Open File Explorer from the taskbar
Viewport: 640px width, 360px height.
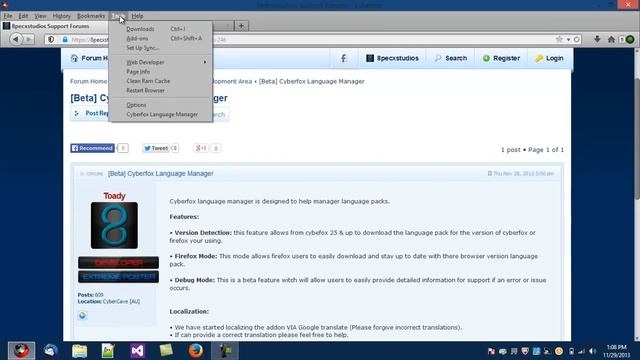tap(80, 351)
